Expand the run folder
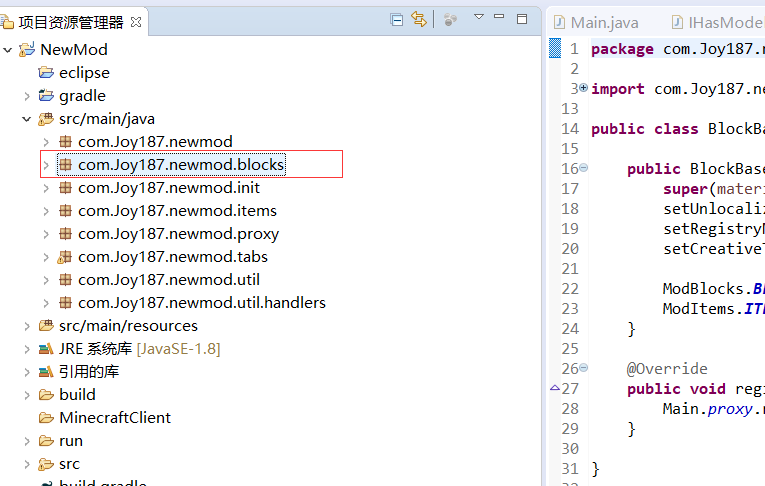 [x=27, y=442]
